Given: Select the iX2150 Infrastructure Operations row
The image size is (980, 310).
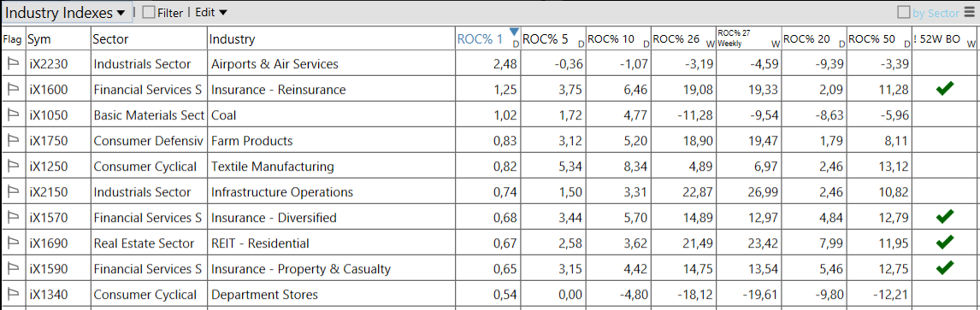Looking at the screenshot, I should 490,191.
